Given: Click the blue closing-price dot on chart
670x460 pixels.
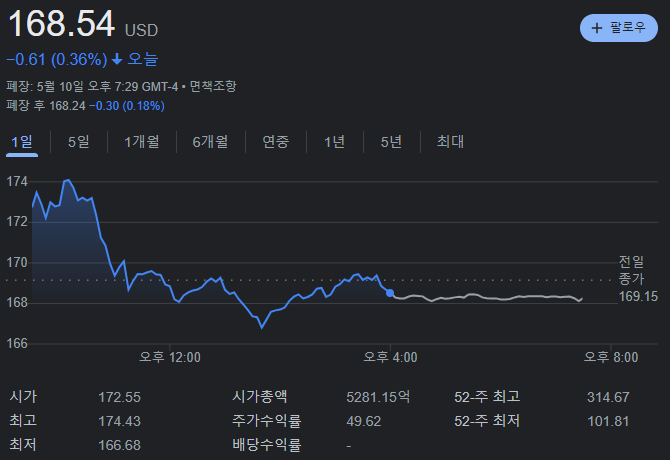Looking at the screenshot, I should coord(390,293).
